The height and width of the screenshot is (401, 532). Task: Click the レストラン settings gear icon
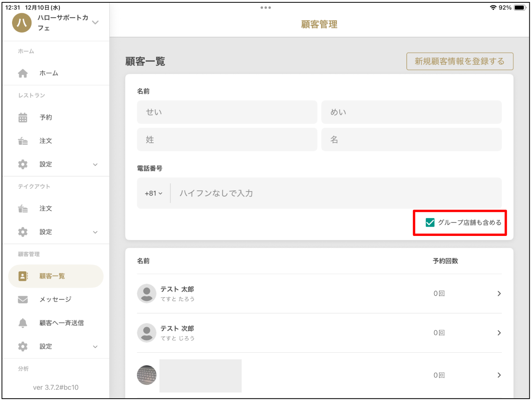23,164
